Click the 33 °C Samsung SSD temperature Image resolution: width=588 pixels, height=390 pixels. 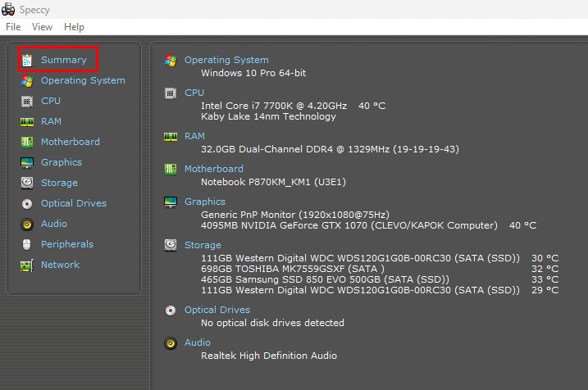545,279
